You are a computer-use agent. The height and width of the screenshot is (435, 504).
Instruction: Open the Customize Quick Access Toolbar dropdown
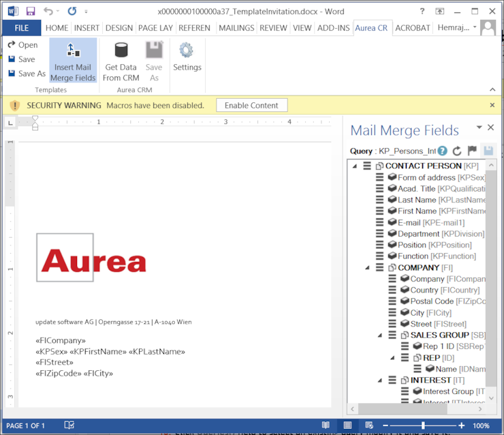coord(86,12)
